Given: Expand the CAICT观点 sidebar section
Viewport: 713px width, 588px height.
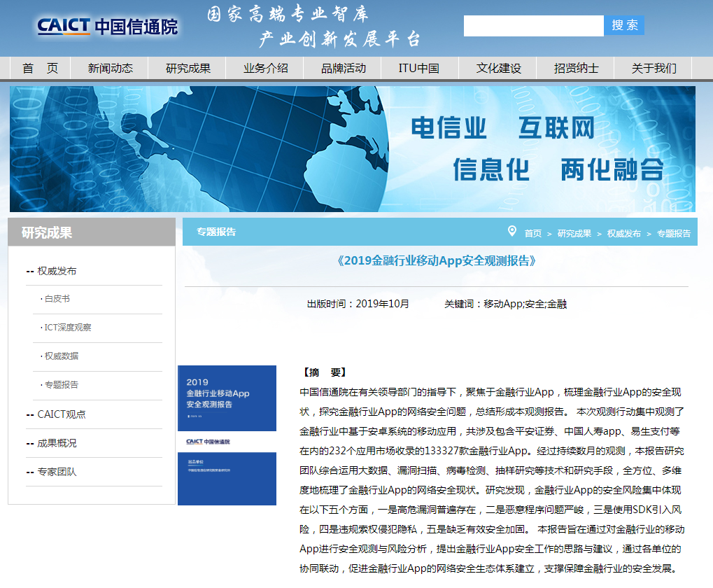Looking at the screenshot, I should (61, 414).
